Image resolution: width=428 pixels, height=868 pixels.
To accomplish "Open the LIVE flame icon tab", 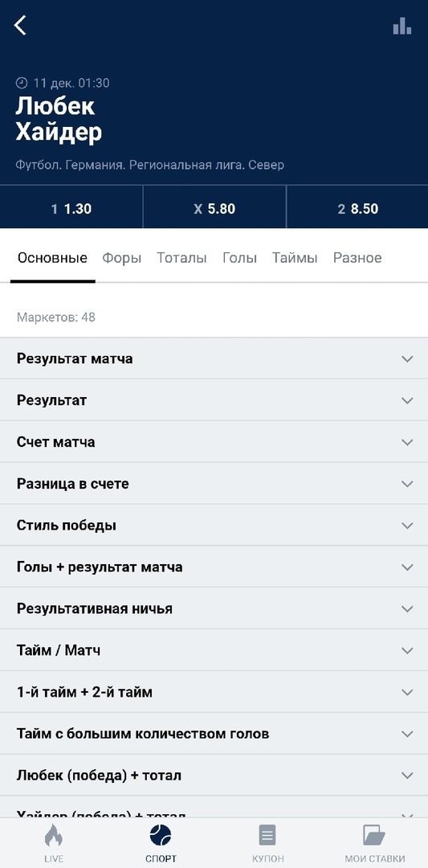I will (54, 835).
